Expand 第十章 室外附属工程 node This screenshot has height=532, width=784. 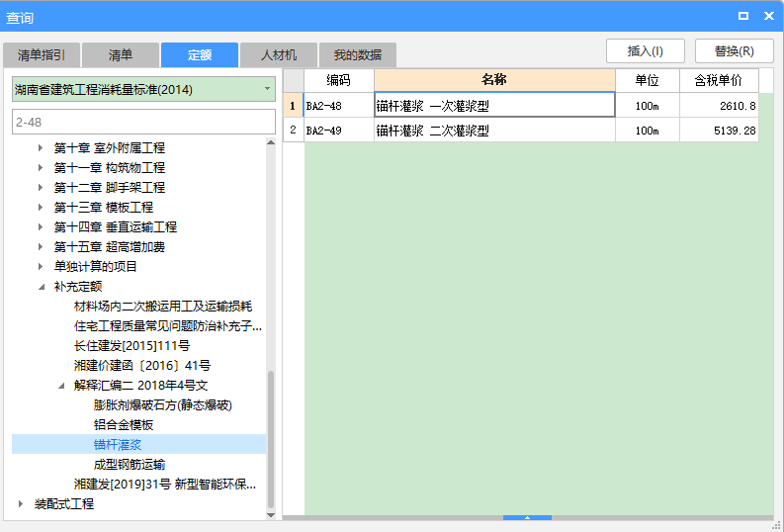41,148
